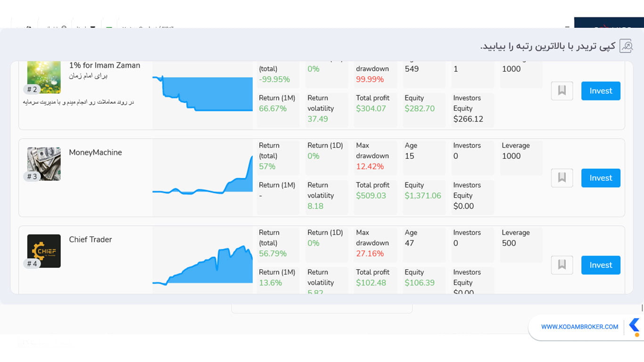Open Chief Trader performance chart
The image size is (644, 362).
203,264
